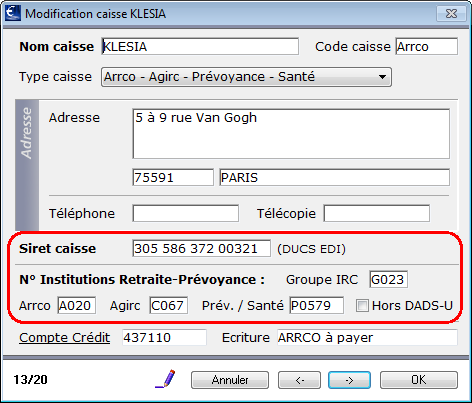This screenshot has width=472, height=403.
Task: Go to the next record arrow button
Action: click(x=349, y=380)
